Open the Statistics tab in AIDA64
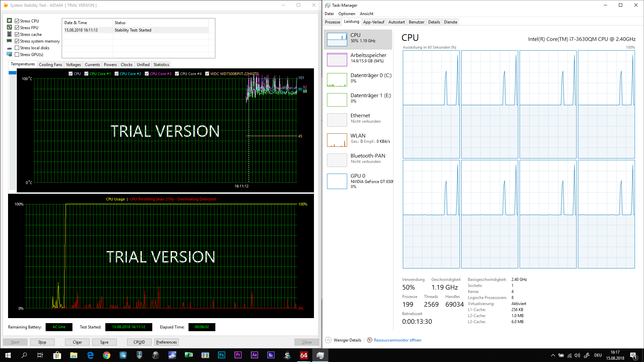 click(161, 65)
